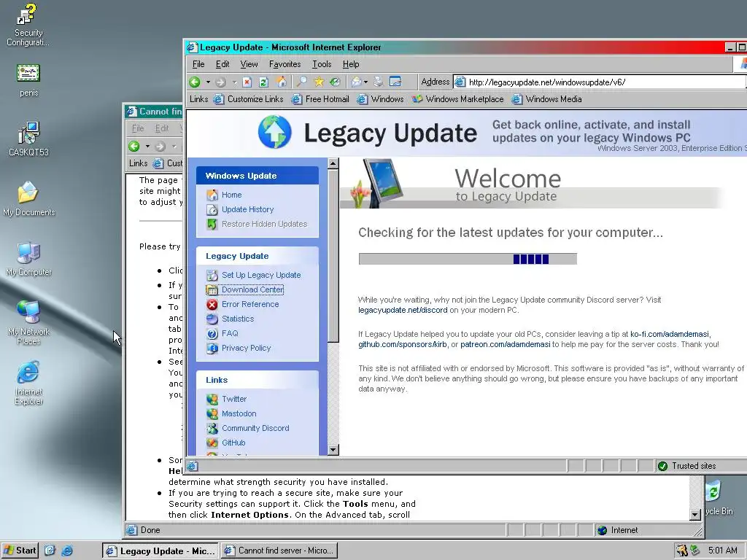
Task: Open the Community Discord sidebar link
Action: tap(255, 428)
